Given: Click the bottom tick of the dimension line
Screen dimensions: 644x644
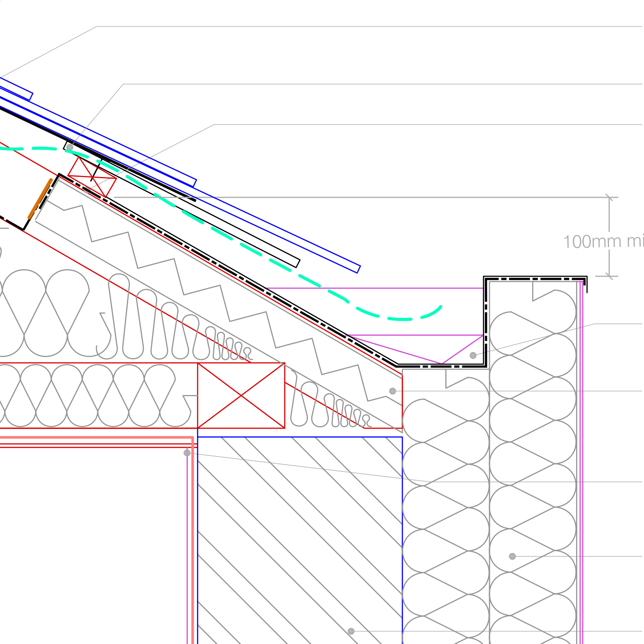Looking at the screenshot, I should [609, 276].
